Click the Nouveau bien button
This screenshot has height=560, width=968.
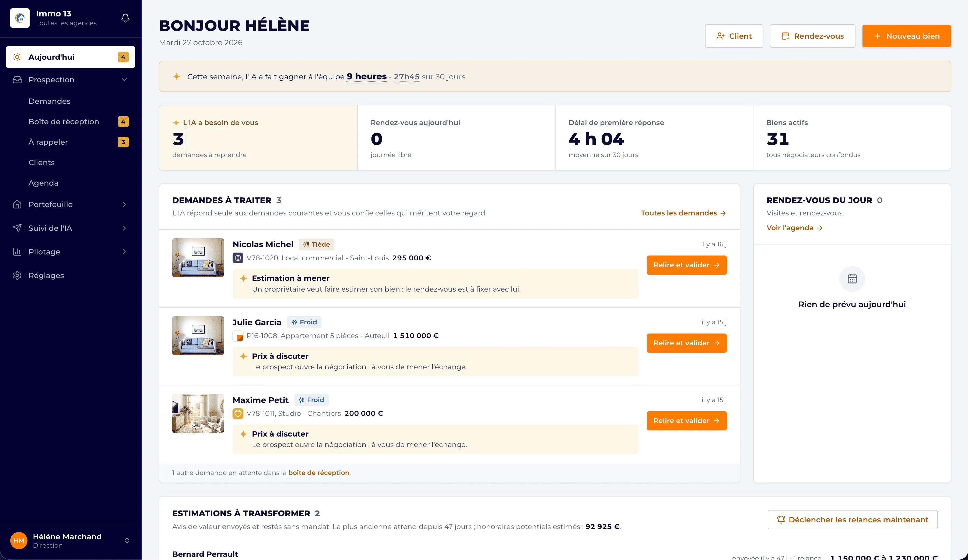point(906,36)
